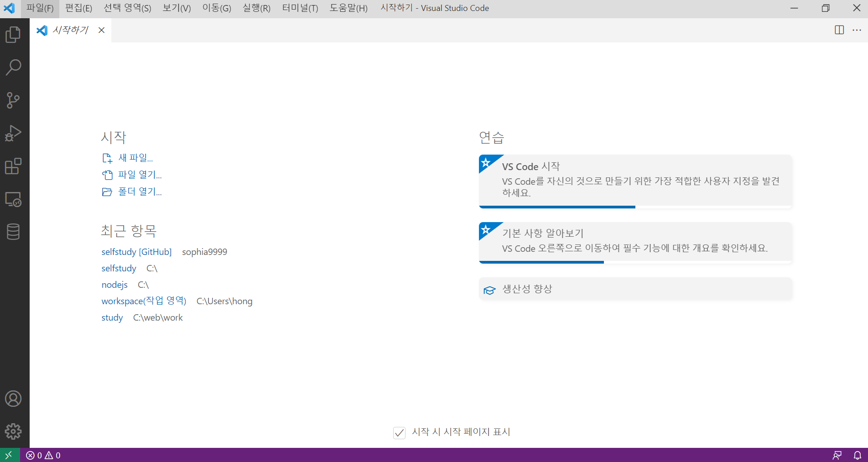The height and width of the screenshot is (462, 868).
Task: Minimize the VS Code window
Action: click(x=794, y=8)
